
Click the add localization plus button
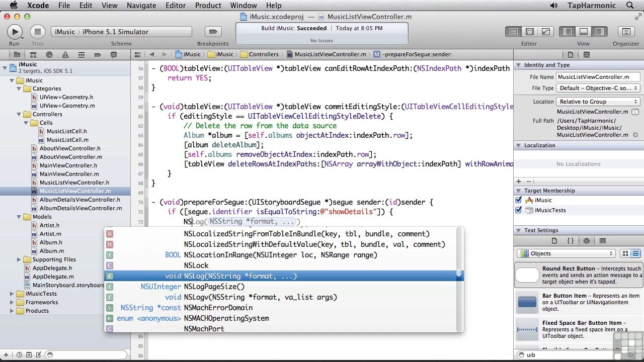coord(519,182)
